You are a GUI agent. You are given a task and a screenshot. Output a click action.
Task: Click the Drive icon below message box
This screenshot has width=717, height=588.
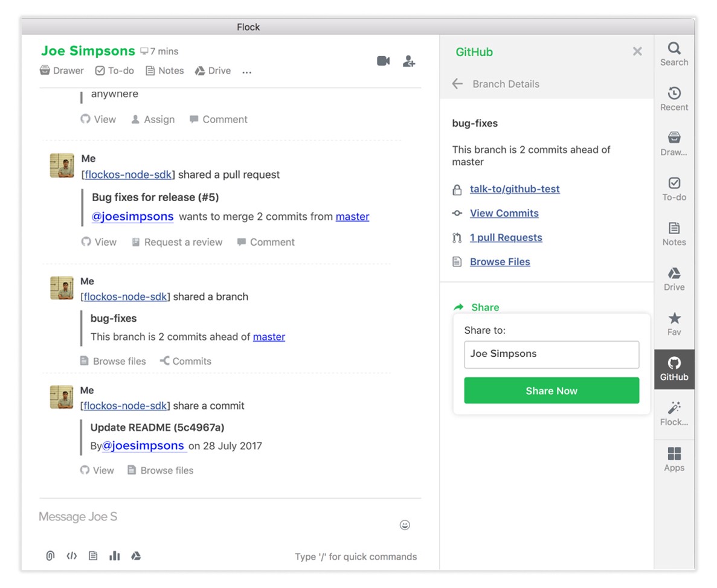click(136, 555)
